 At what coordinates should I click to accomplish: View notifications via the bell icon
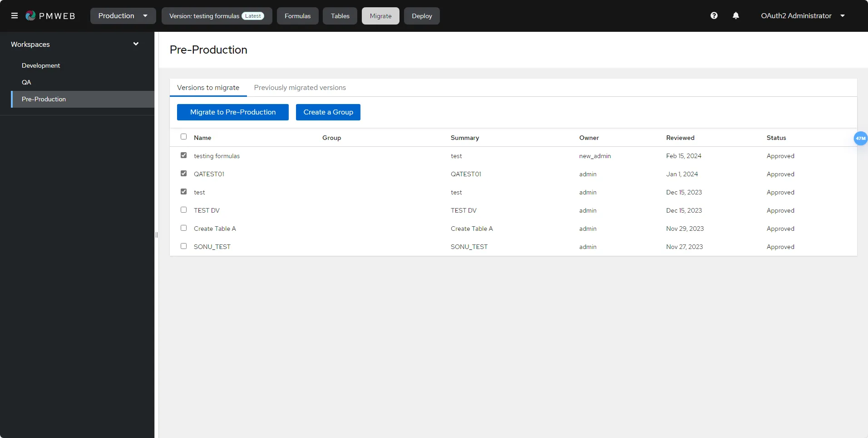point(735,15)
